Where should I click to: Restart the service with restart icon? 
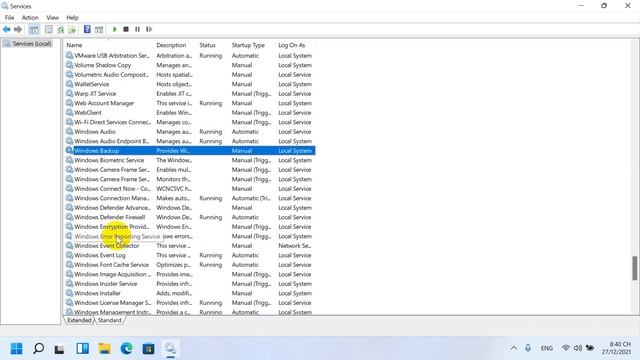149,29
